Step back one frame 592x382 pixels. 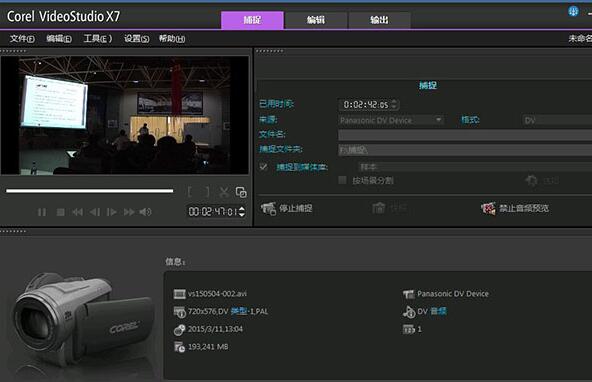pos(95,212)
